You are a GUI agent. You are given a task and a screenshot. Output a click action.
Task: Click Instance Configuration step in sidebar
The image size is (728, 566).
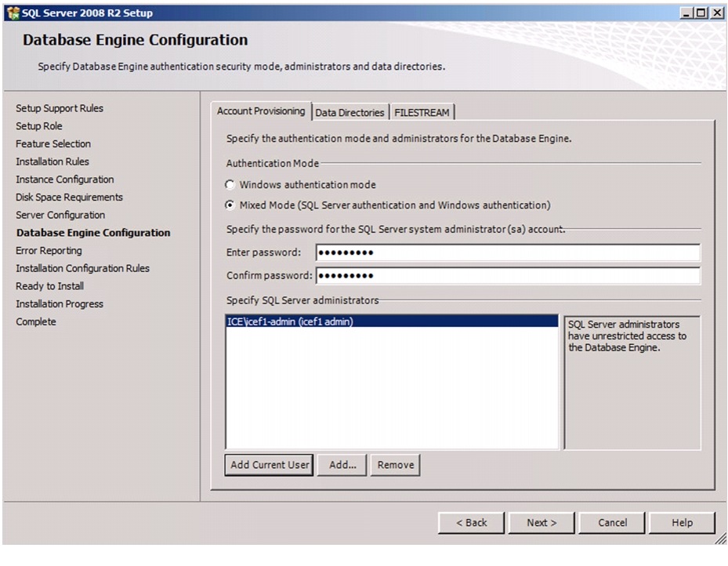65,180
